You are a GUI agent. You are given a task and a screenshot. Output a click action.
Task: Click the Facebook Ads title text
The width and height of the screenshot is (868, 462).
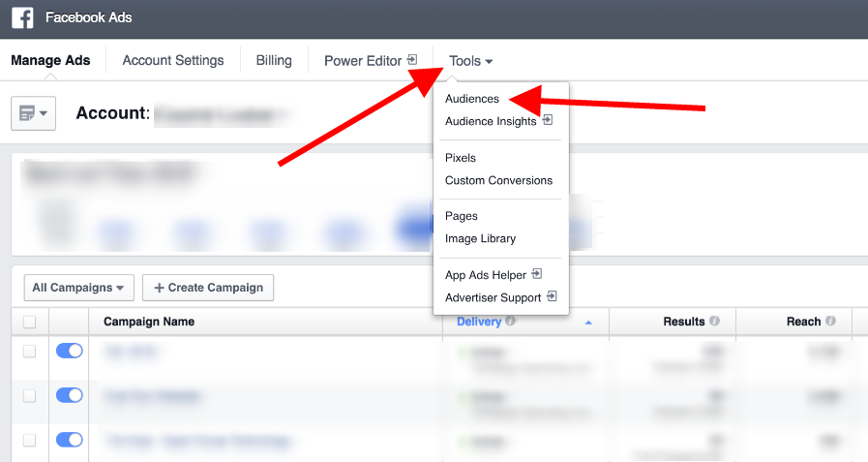pyautogui.click(x=89, y=17)
